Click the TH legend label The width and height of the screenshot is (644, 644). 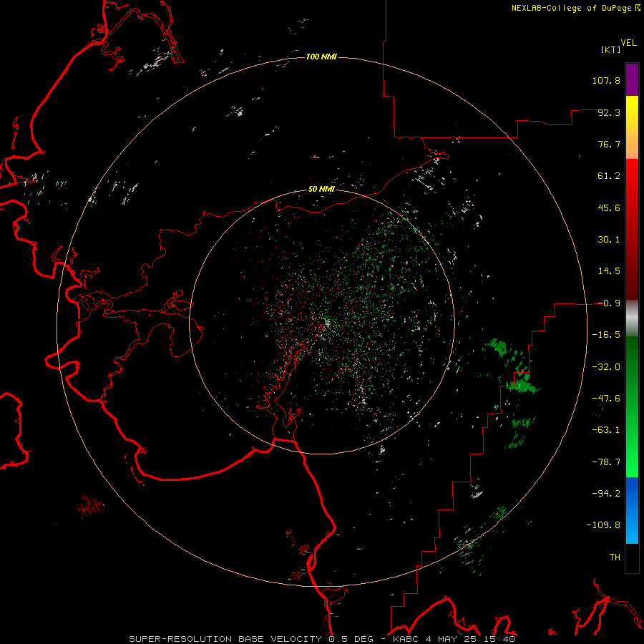615,557
